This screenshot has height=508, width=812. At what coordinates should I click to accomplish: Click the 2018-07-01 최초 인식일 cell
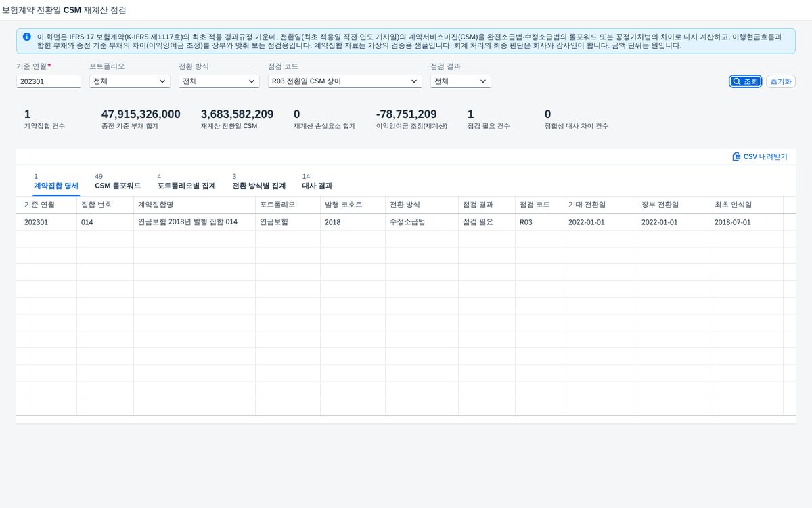pos(747,222)
